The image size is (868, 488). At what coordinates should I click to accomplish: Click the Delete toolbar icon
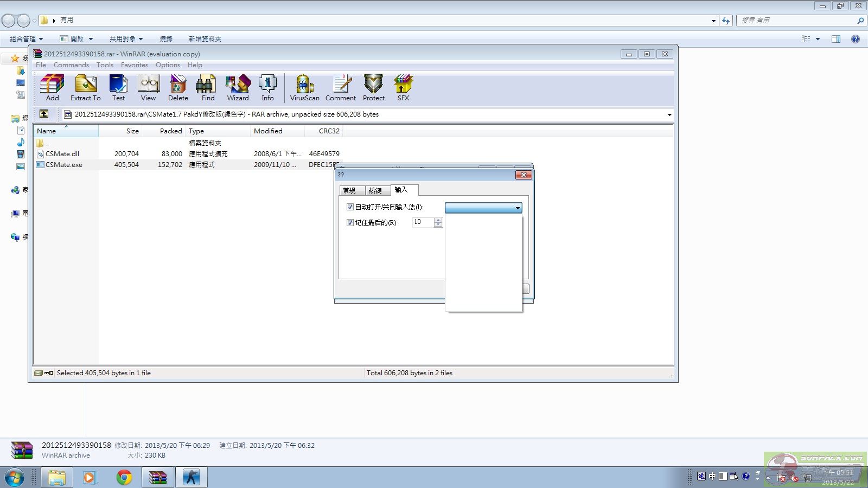pos(178,88)
